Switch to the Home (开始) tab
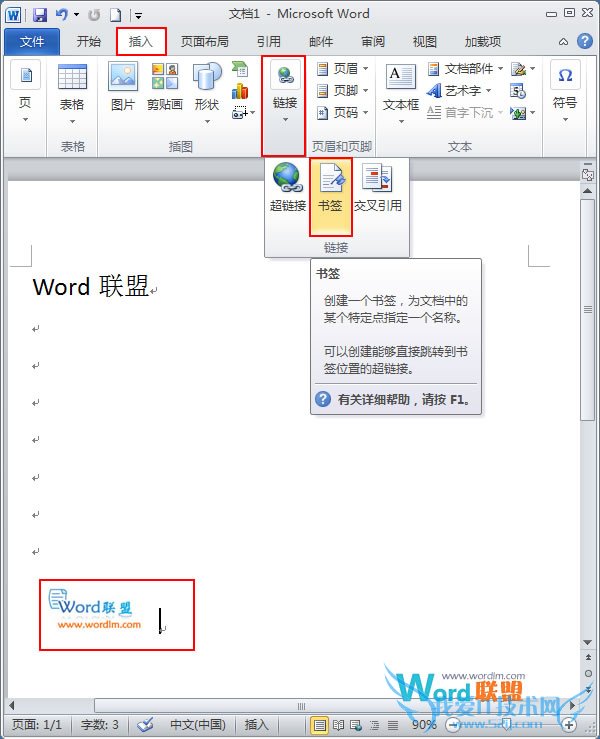This screenshot has width=600, height=739. point(89,41)
